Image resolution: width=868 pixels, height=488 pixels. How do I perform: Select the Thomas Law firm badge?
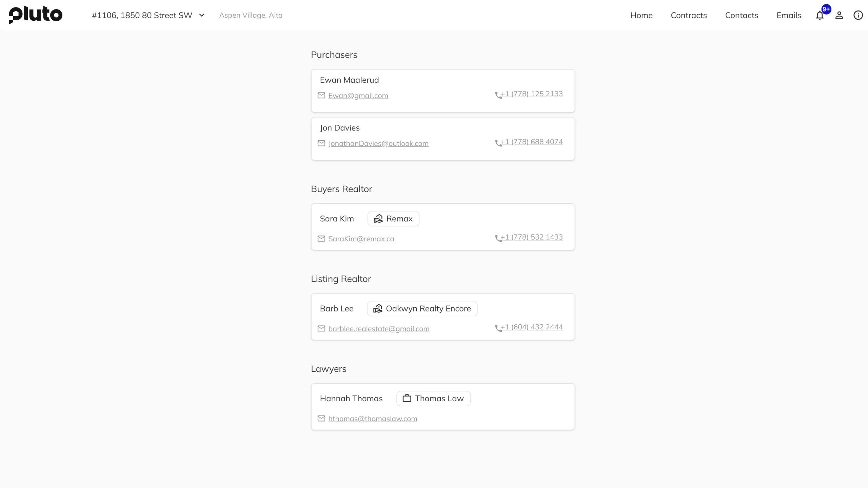coord(433,399)
